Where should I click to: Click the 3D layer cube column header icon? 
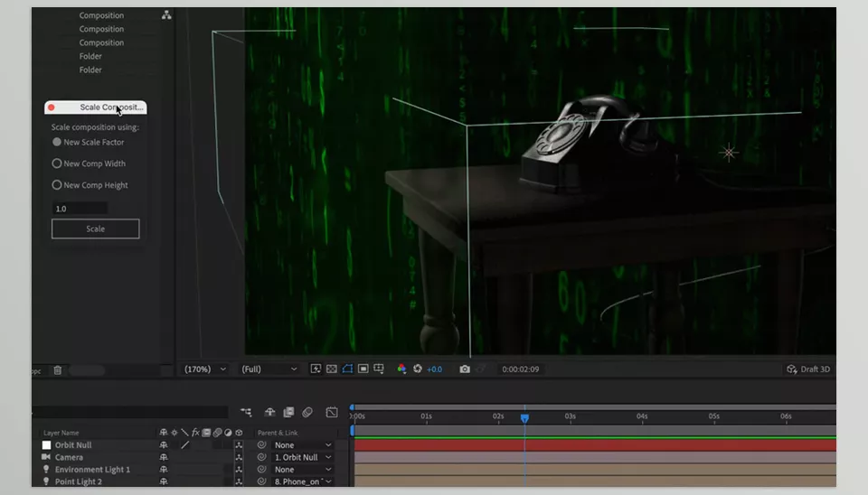[239, 433]
